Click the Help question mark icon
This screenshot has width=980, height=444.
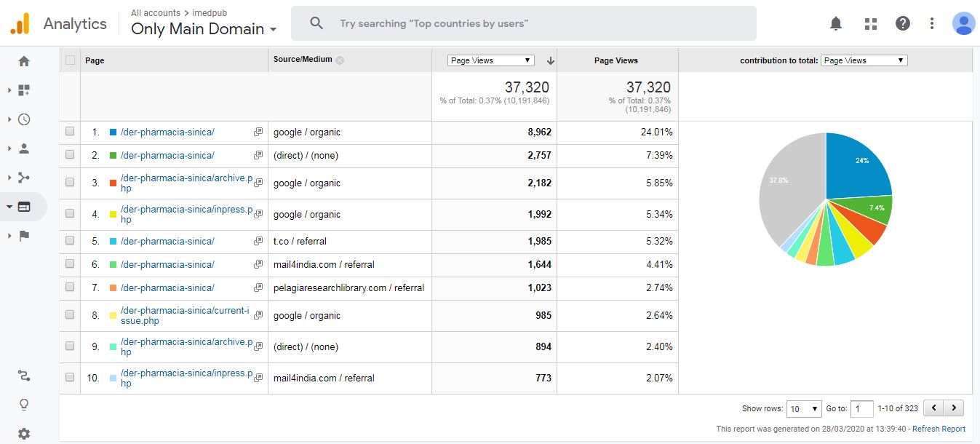(x=903, y=23)
